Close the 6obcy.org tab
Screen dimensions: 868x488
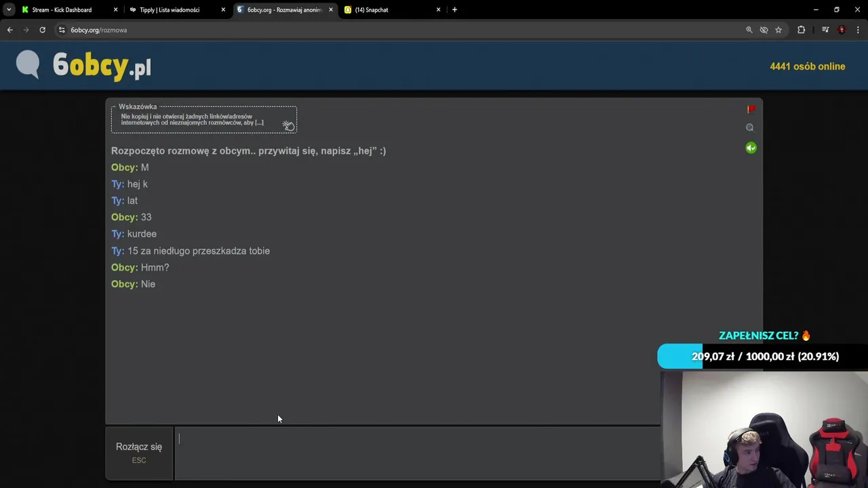coord(331,10)
